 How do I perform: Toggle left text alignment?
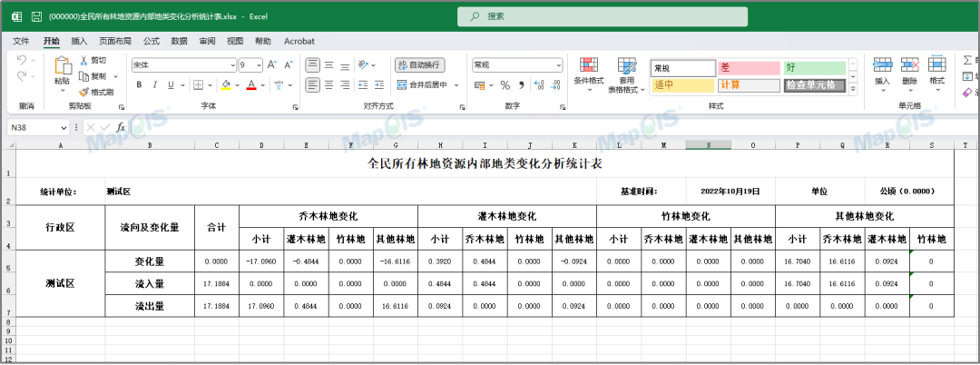click(x=312, y=85)
